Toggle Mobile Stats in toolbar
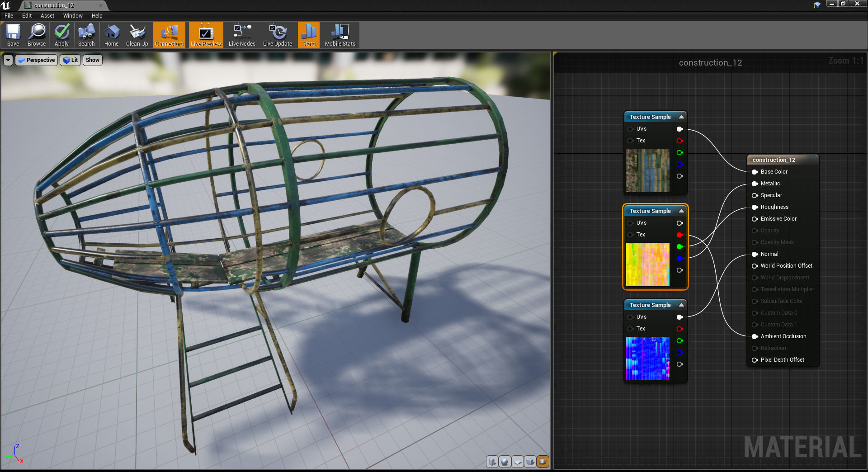Image resolution: width=868 pixels, height=472 pixels. tap(340, 35)
